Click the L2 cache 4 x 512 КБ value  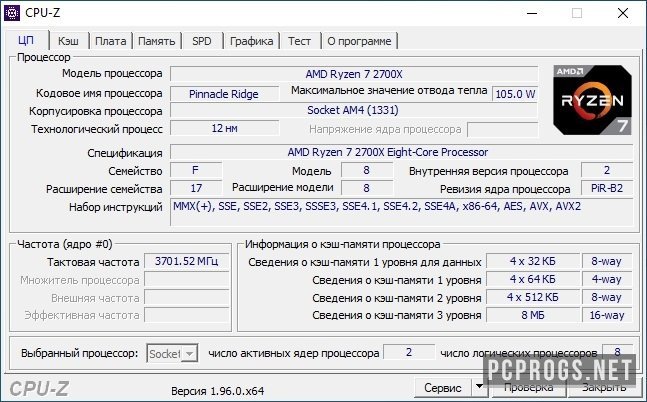click(x=533, y=297)
